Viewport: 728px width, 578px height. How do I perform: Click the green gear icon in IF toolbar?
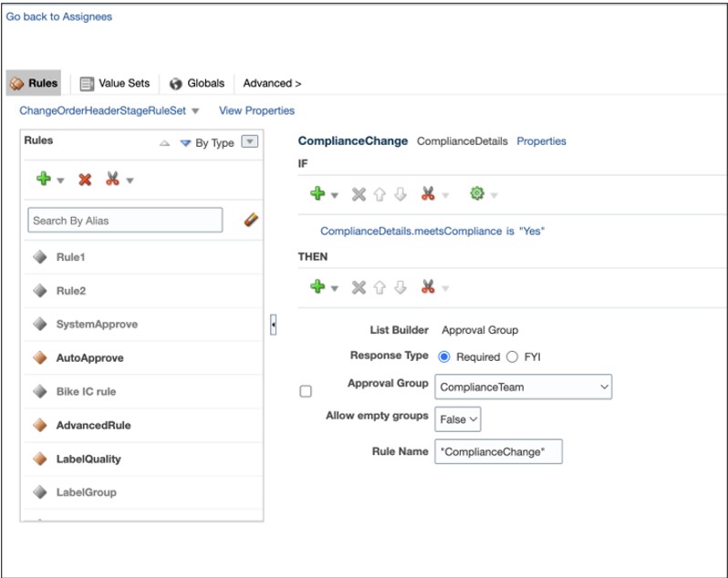477,193
